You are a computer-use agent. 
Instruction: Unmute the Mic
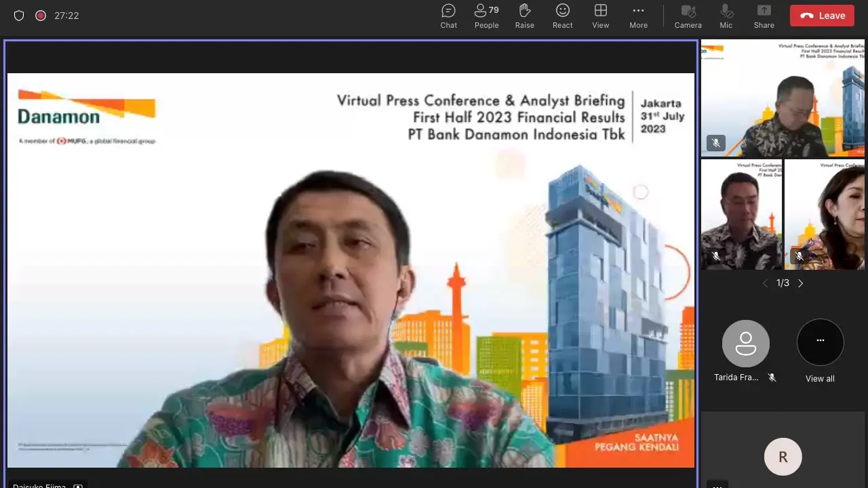coord(726,16)
